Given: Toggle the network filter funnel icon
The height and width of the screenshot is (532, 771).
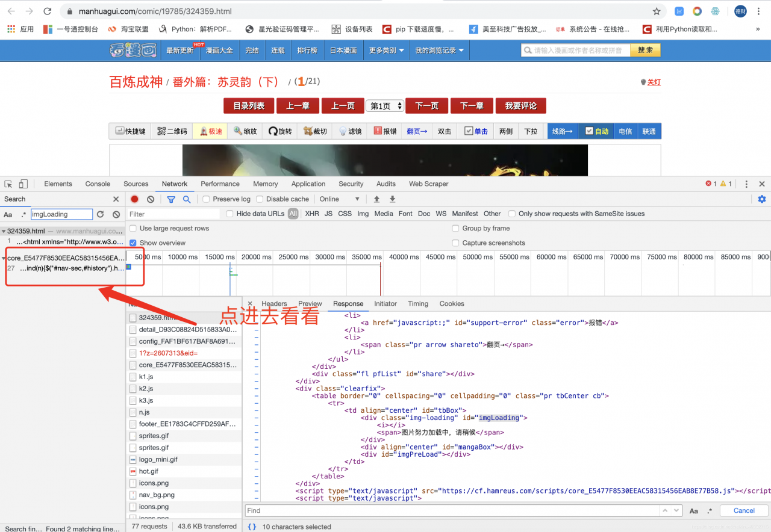Looking at the screenshot, I should click(x=171, y=199).
